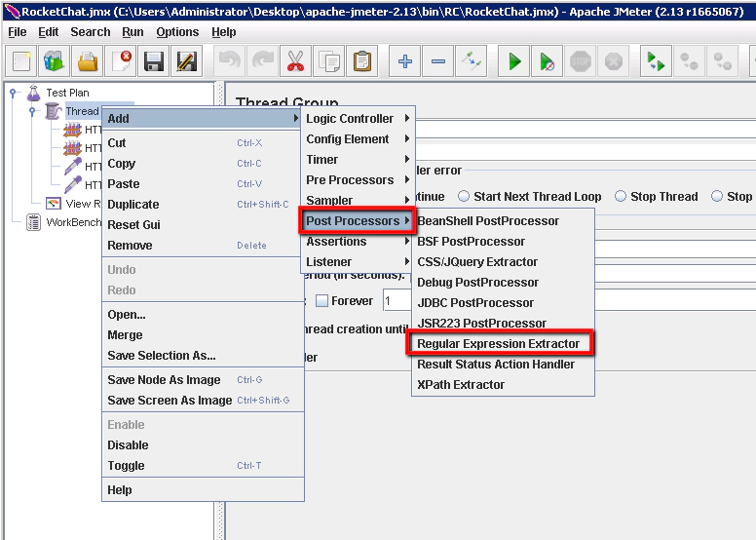
Task: Click the Open file folder icon
Action: point(88,61)
